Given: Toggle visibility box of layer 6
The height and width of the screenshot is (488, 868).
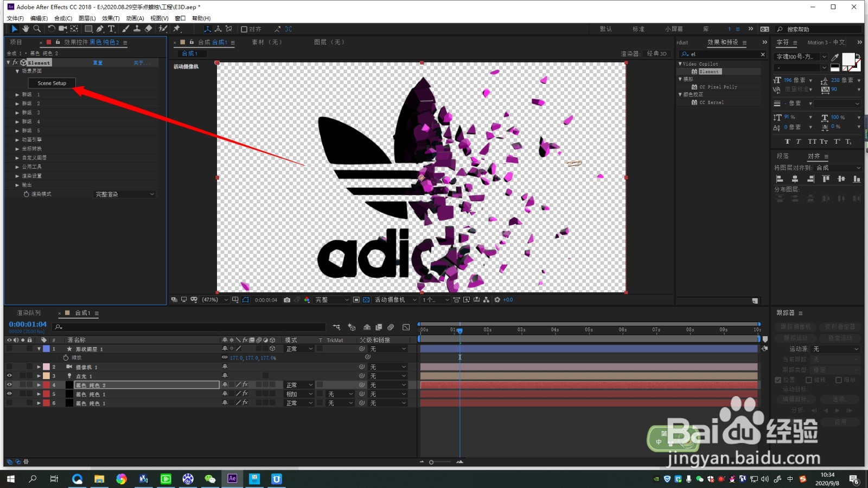Looking at the screenshot, I should pos(9,403).
